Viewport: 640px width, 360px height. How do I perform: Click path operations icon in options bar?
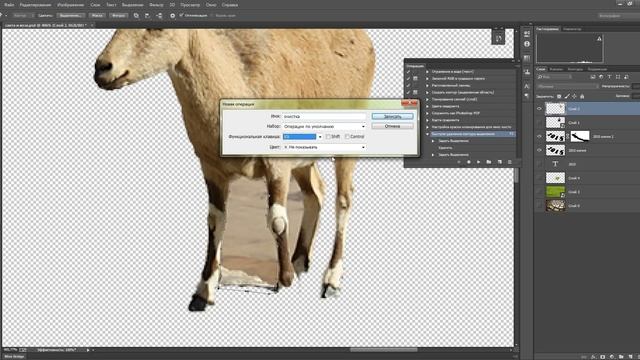click(136, 16)
